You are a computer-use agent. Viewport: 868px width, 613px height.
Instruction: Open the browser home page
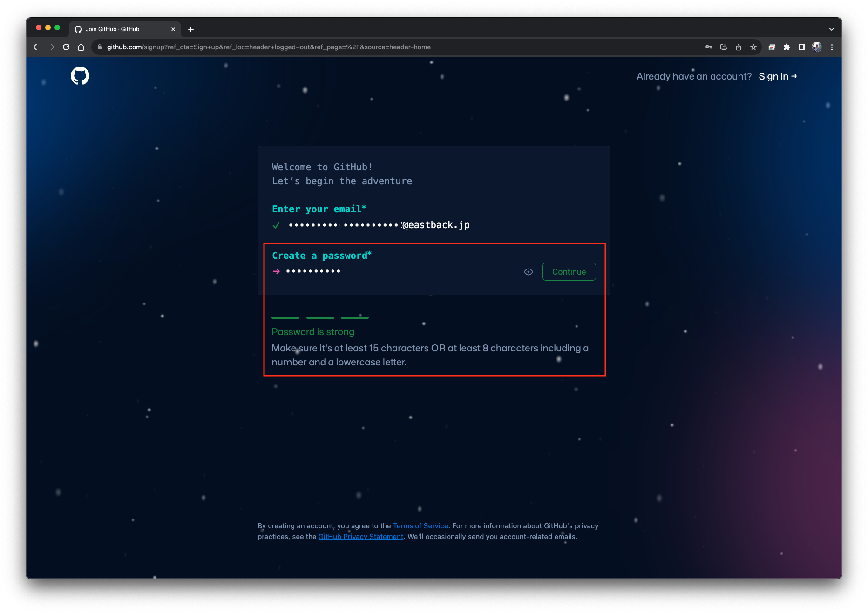coord(81,47)
